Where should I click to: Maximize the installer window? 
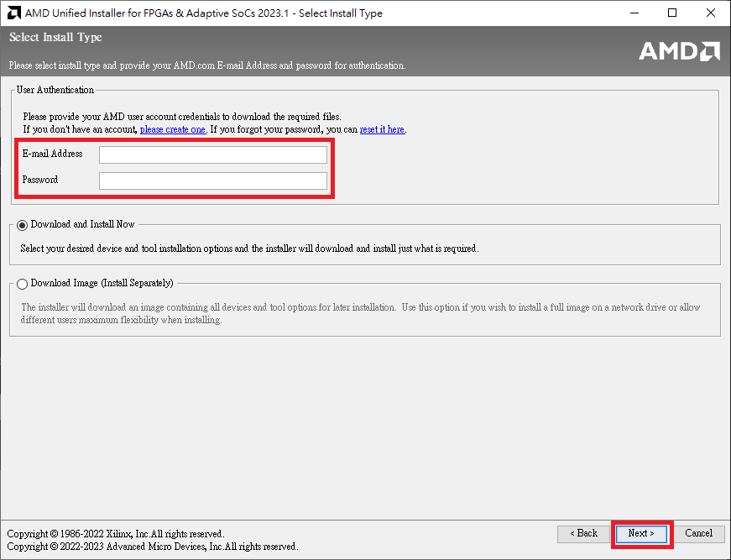click(671, 13)
